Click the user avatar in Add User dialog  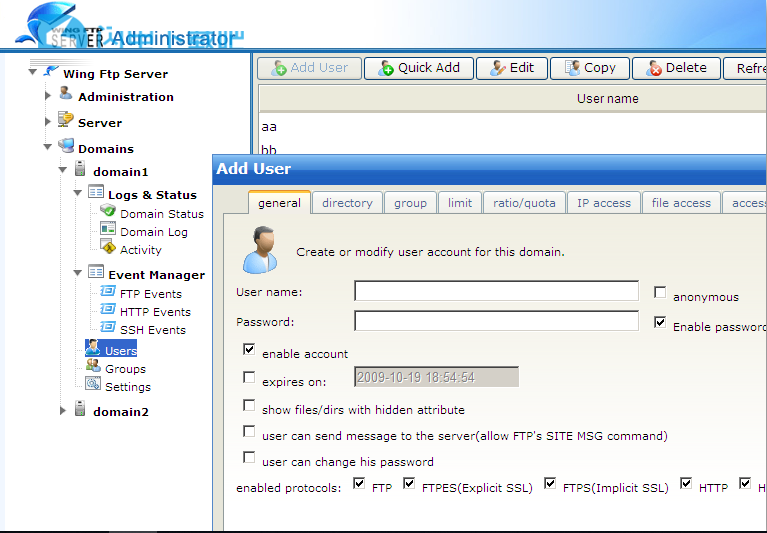[x=261, y=250]
